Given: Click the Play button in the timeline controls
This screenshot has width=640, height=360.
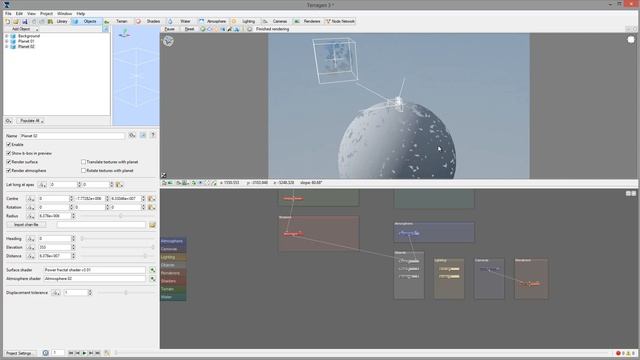Looking at the screenshot, I should [x=84, y=353].
